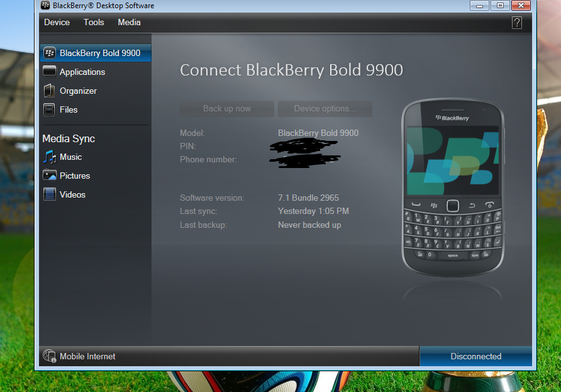Image resolution: width=561 pixels, height=392 pixels.
Task: Click the Music note icon
Action: [49, 157]
